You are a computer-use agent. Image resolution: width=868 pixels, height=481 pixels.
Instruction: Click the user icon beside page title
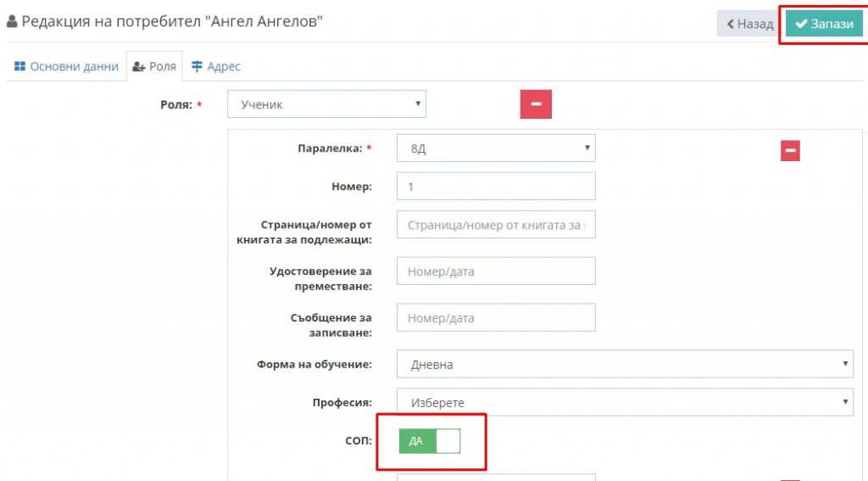click(x=12, y=21)
